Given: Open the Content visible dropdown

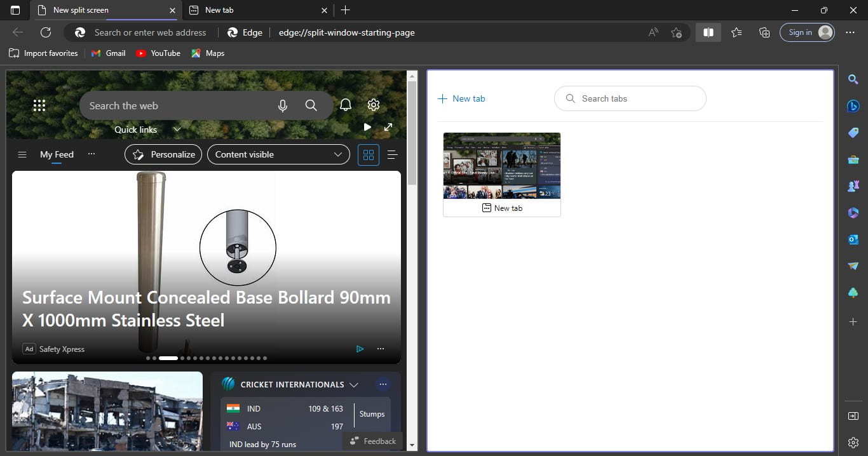Looking at the screenshot, I should [278, 154].
